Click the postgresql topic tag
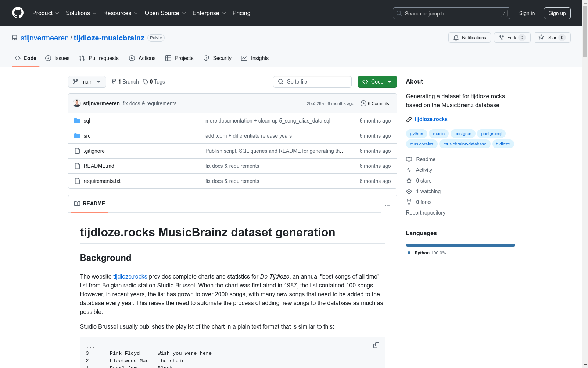 [491, 134]
